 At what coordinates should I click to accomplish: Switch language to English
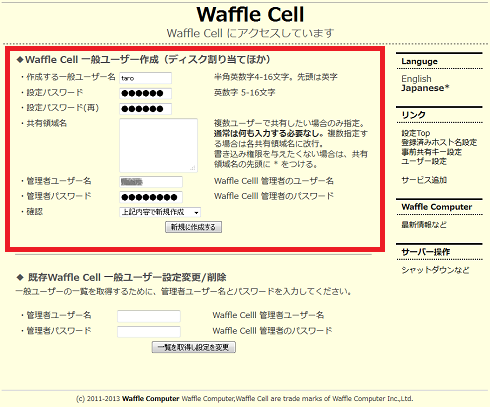pyautogui.click(x=416, y=79)
